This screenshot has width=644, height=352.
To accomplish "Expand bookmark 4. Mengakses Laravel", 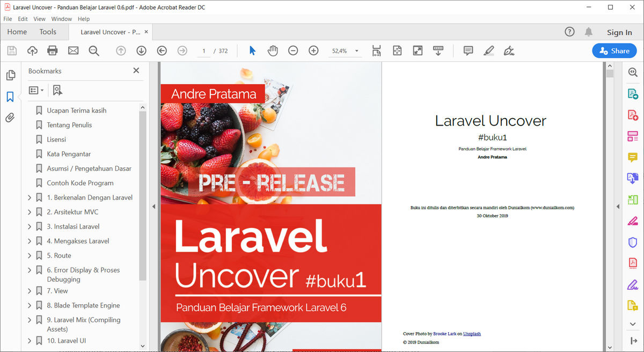I will pyautogui.click(x=30, y=241).
